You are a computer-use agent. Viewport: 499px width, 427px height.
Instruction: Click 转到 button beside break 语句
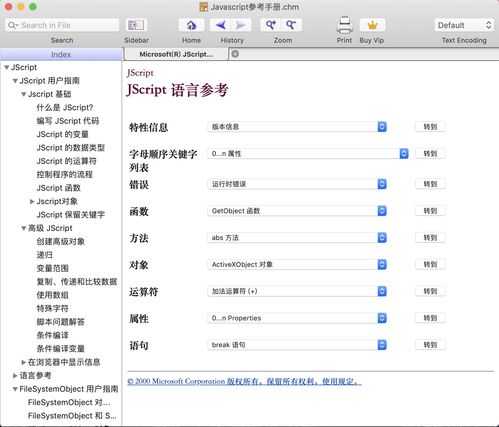(x=430, y=345)
